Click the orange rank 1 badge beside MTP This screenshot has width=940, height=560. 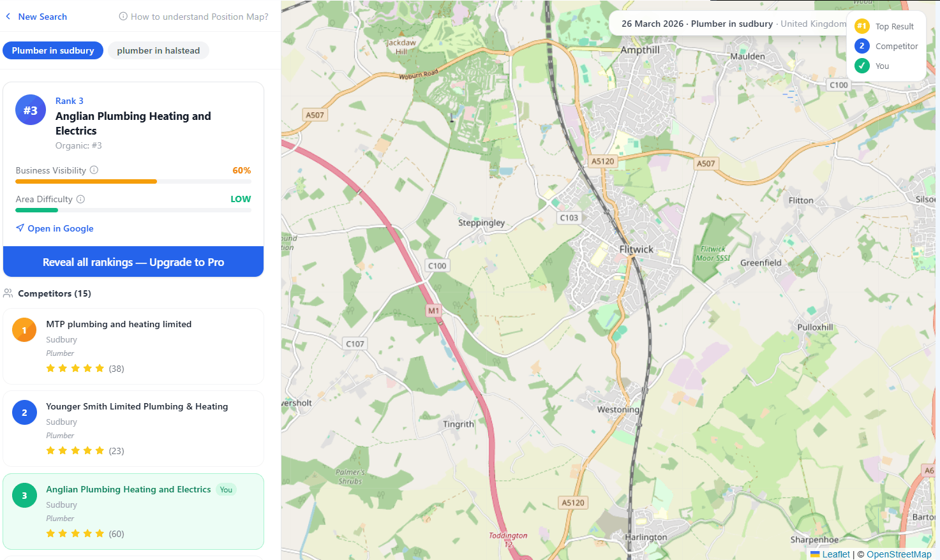click(x=24, y=330)
